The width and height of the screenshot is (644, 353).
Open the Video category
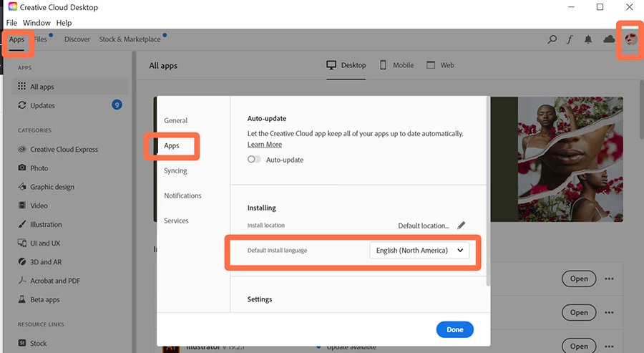33,205
